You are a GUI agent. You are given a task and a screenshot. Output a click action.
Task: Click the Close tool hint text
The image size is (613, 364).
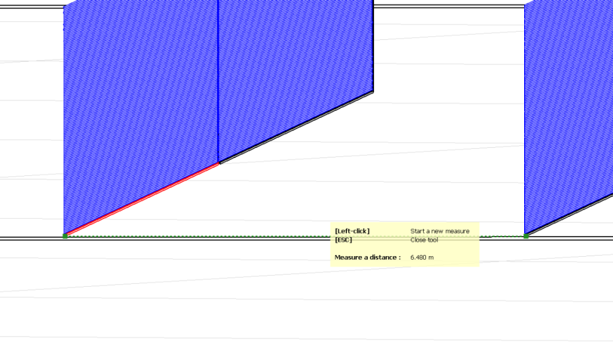[x=425, y=240]
